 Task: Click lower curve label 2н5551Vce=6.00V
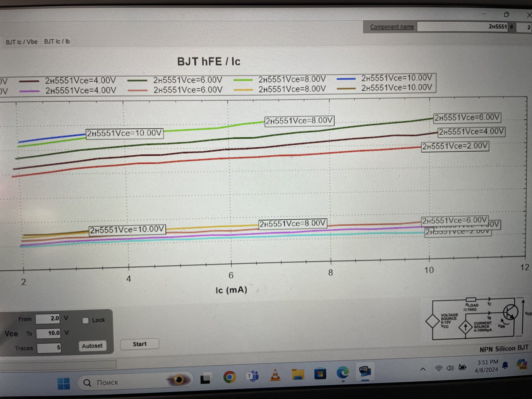click(x=455, y=221)
